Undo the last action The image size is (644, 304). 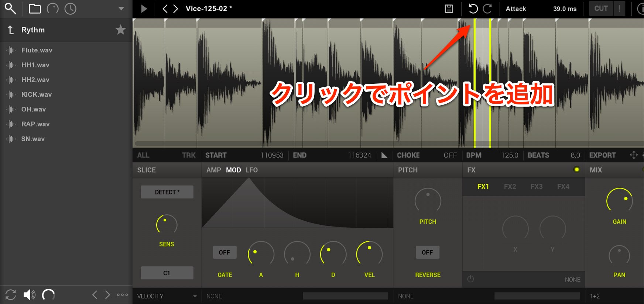click(473, 8)
